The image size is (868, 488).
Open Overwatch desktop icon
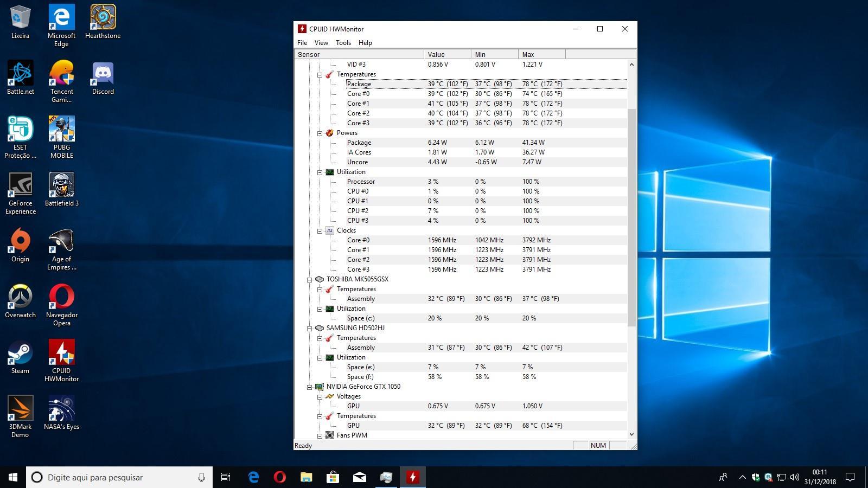(x=21, y=301)
